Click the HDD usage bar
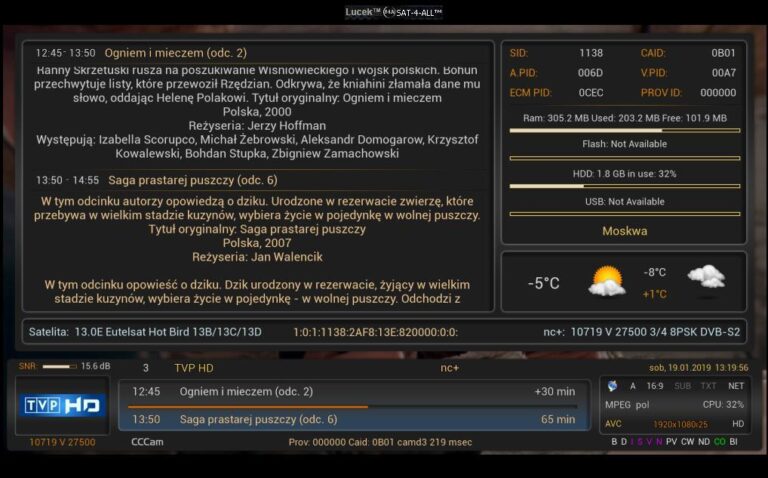The width and height of the screenshot is (768, 478). pos(624,186)
